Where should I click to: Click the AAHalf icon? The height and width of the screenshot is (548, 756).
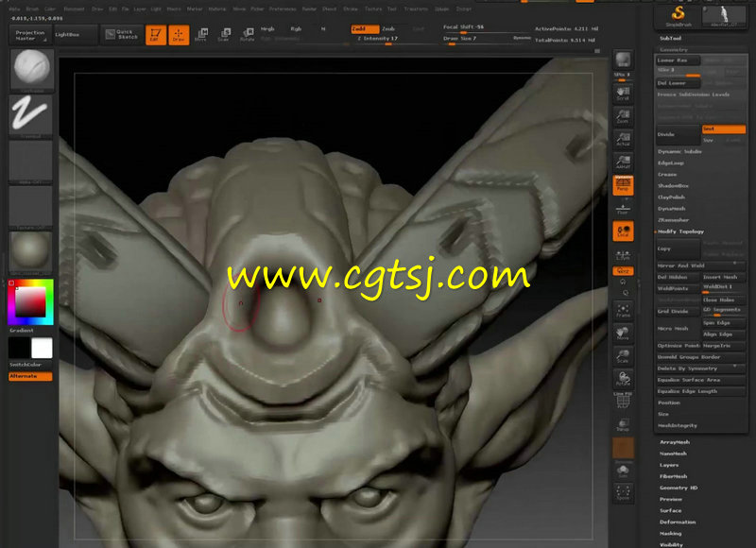623,162
